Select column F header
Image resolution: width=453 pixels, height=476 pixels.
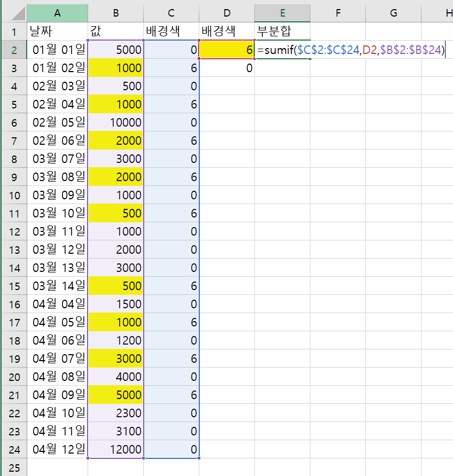point(338,13)
